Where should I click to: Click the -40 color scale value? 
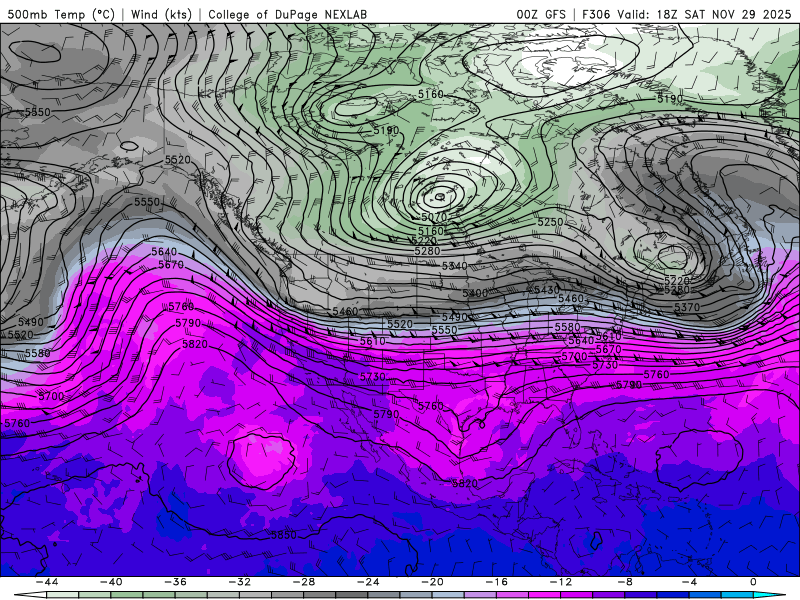click(x=111, y=582)
